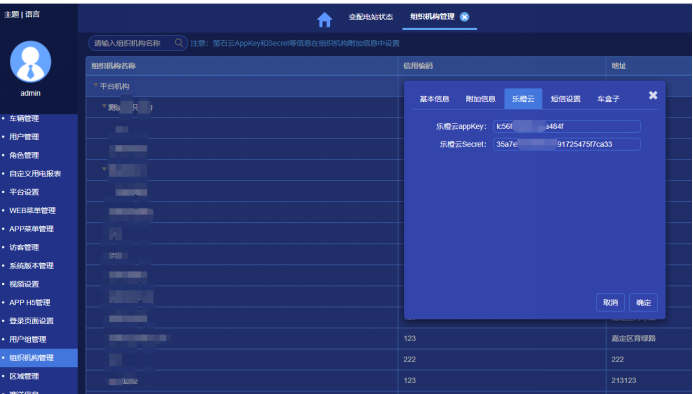Select the 组织机构管理 top tab
693x394 pixels.
tap(432, 17)
